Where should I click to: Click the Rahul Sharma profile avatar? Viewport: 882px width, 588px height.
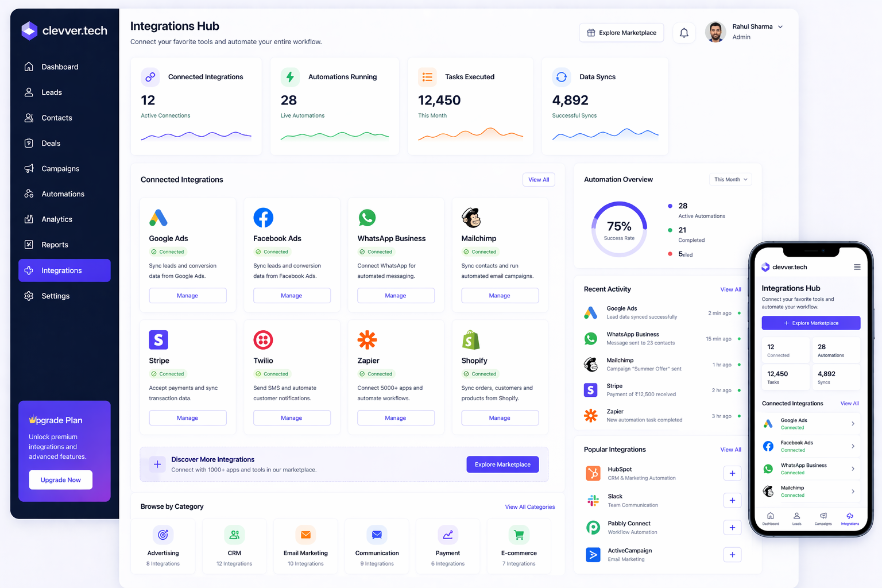(715, 32)
